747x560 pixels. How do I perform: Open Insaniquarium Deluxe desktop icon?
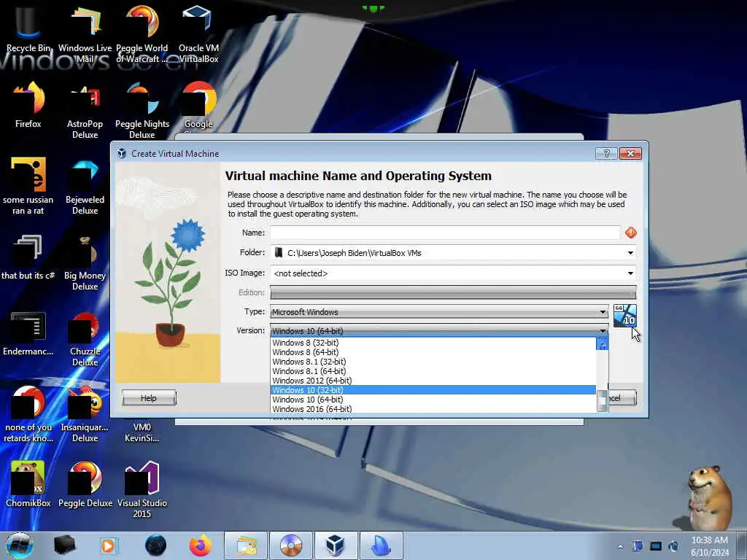click(85, 414)
